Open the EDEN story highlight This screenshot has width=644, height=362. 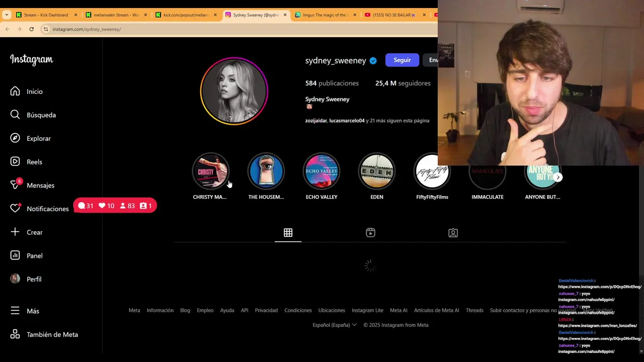point(377,172)
